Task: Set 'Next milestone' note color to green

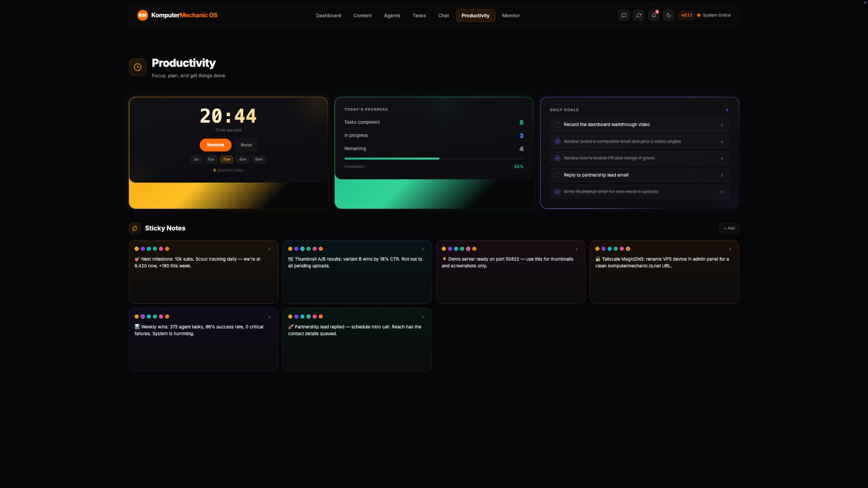Action: 155,249
